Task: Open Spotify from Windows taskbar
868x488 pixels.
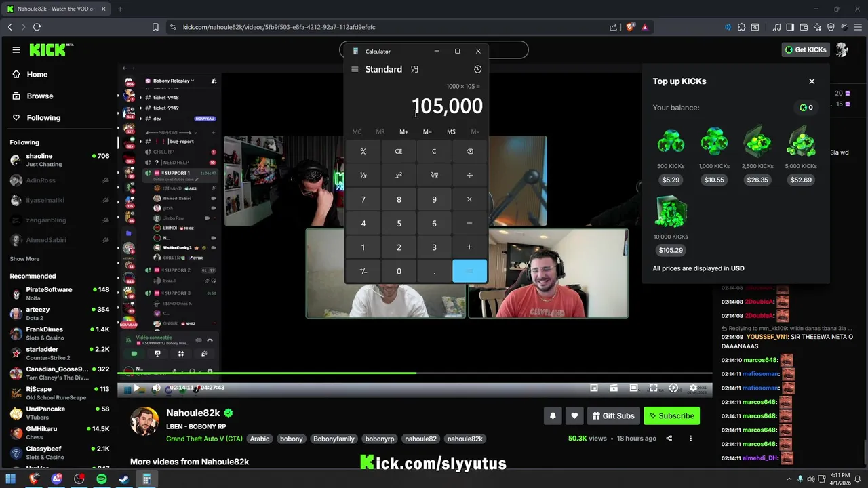Action: point(102,479)
